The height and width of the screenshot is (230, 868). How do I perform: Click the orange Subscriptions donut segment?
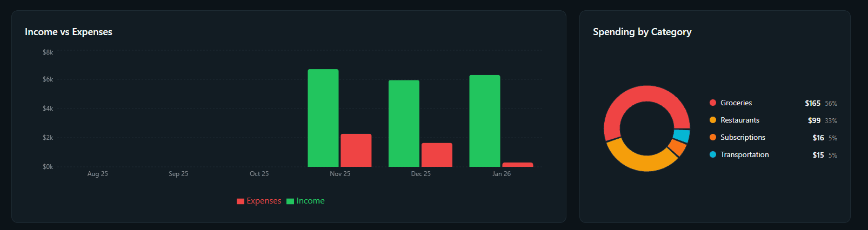677,147
